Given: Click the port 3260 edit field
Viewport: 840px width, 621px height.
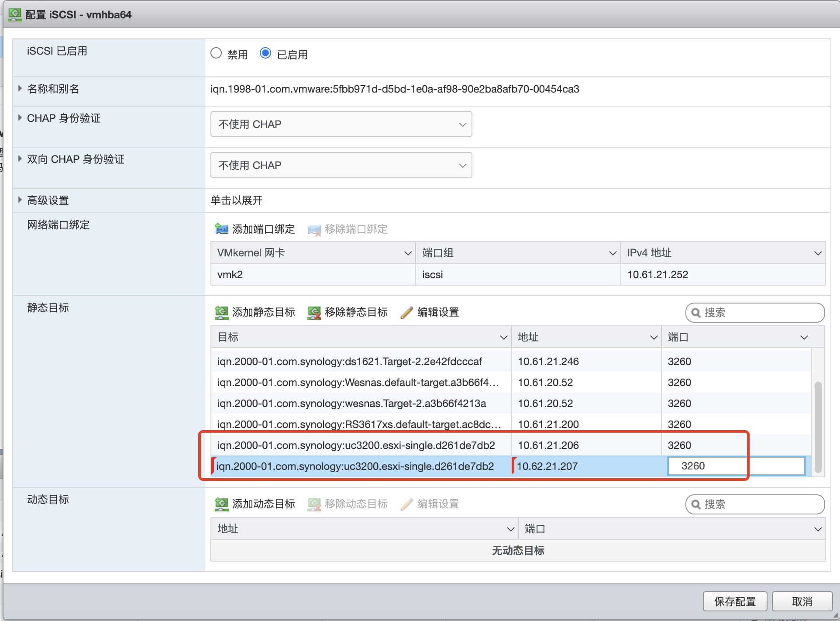Looking at the screenshot, I should 736,466.
